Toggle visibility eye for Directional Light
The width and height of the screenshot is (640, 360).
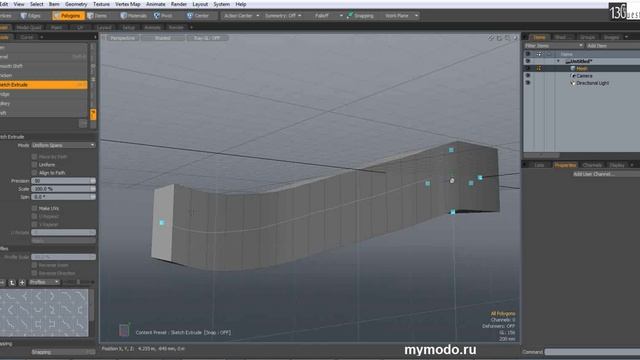click(528, 83)
